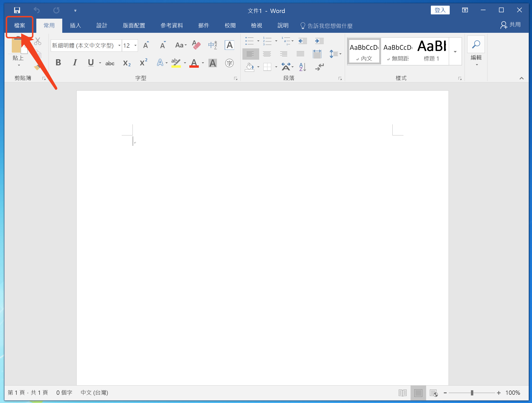Toggle Italic formatting
Image resolution: width=532 pixels, height=403 pixels.
(x=75, y=63)
